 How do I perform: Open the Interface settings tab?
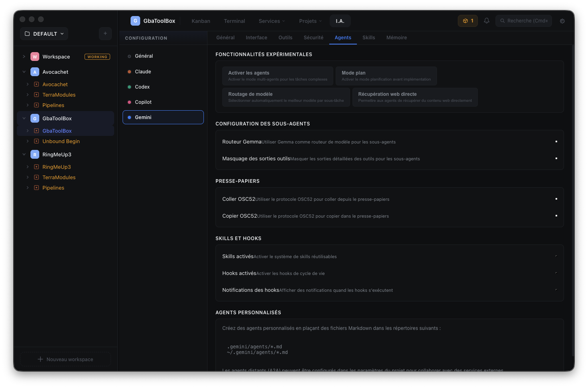click(257, 38)
